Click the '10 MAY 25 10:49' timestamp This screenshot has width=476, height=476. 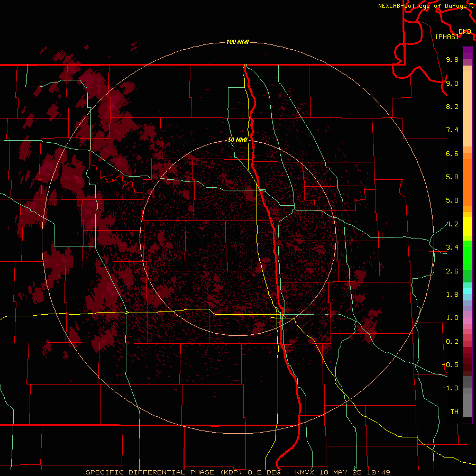[354, 472]
